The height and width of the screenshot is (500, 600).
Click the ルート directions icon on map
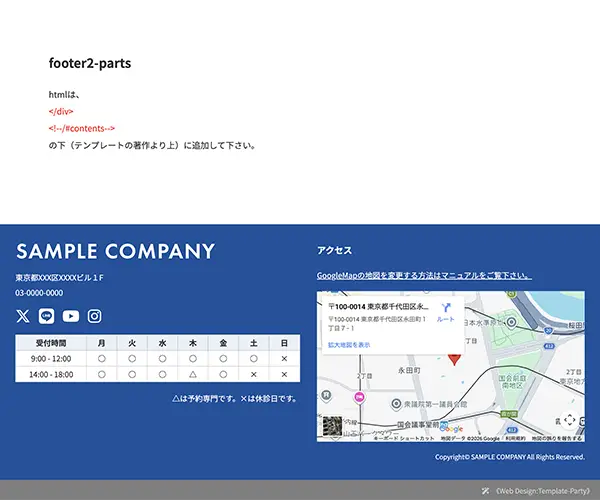click(x=446, y=309)
